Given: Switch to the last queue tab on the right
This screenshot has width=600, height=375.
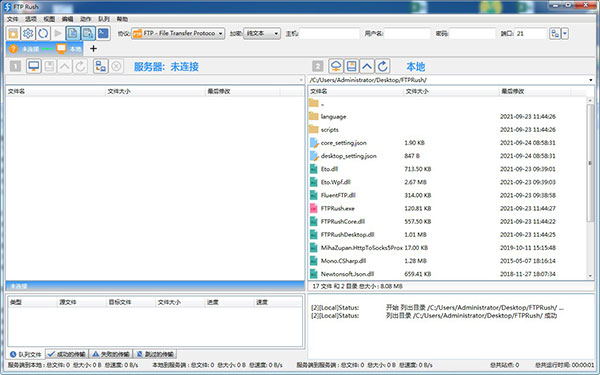Looking at the screenshot, I should (155, 354).
